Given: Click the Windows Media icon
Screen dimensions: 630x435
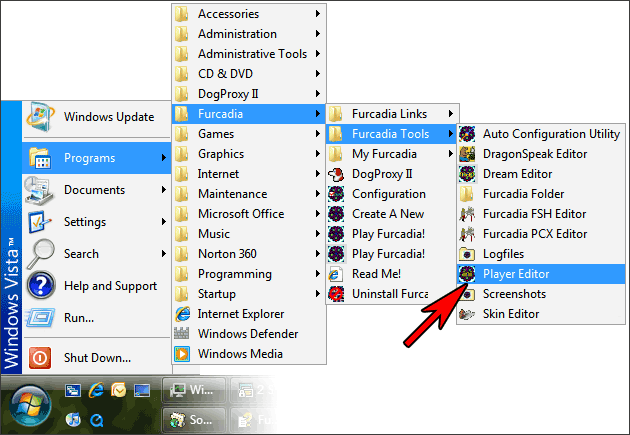Looking at the screenshot, I should (182, 354).
